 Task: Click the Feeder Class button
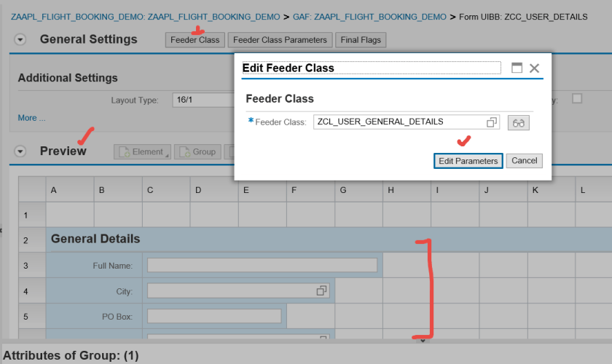pos(195,40)
